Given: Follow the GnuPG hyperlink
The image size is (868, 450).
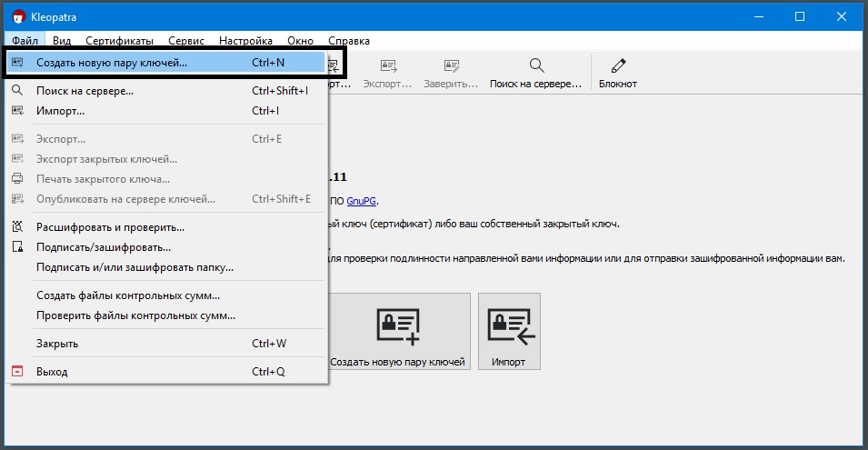Looking at the screenshot, I should [362, 201].
